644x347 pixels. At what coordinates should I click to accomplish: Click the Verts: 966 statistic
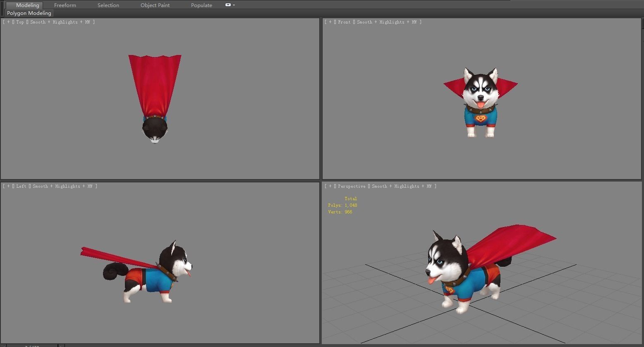pos(340,212)
